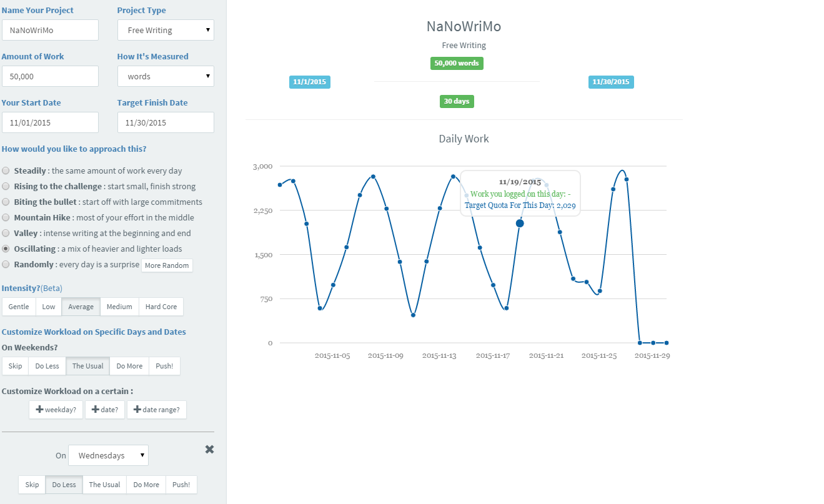The height and width of the screenshot is (504, 824).
Task: Change the target finish date field
Action: pyautogui.click(x=166, y=122)
